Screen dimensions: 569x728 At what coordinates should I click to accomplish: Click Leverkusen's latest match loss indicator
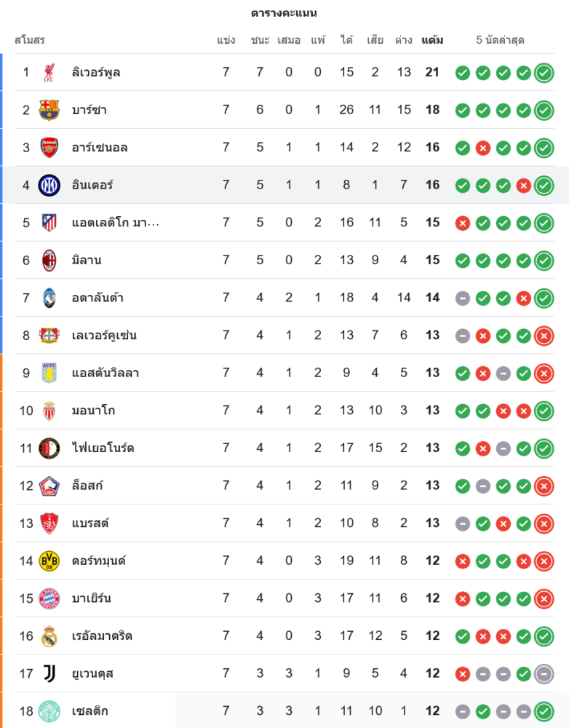click(544, 336)
